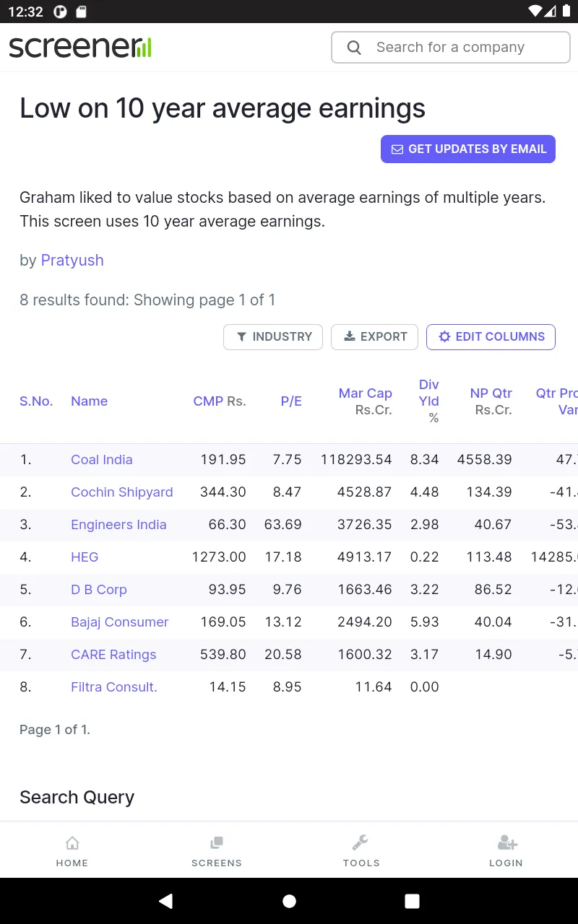Click Export button
This screenshot has width=578, height=924.
(x=374, y=337)
